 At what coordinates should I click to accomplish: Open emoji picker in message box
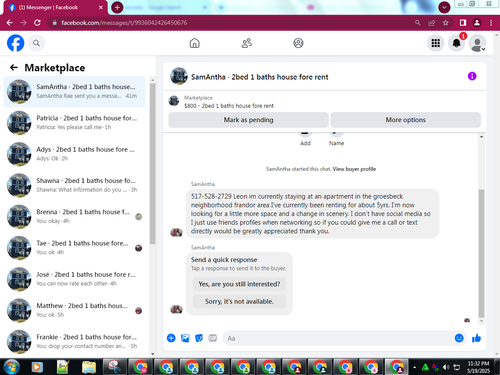[459, 338]
